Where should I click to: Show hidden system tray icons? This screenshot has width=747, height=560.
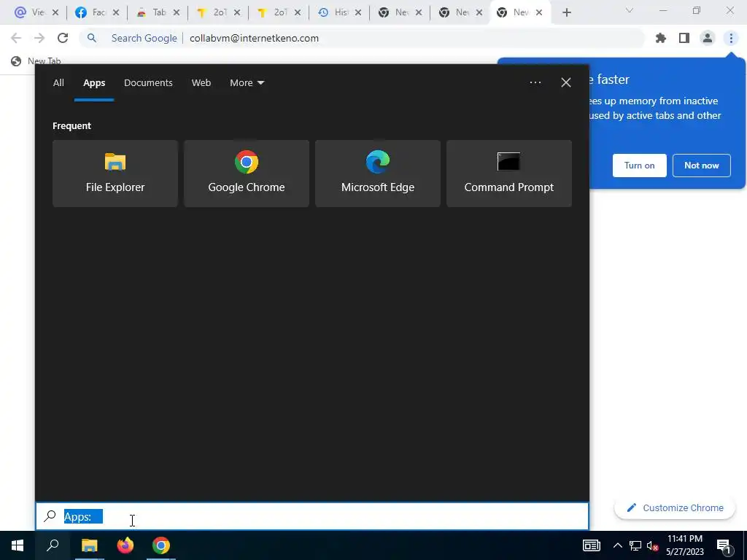(617, 545)
